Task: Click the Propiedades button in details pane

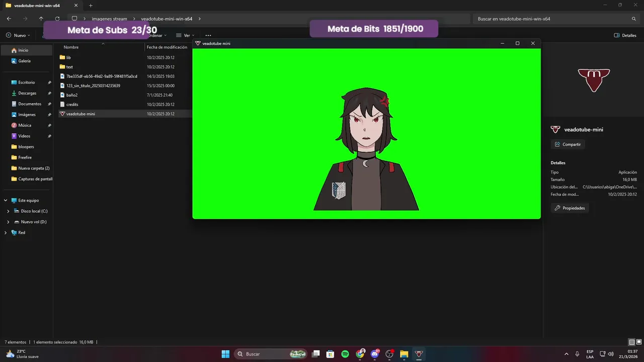Action: point(570,208)
